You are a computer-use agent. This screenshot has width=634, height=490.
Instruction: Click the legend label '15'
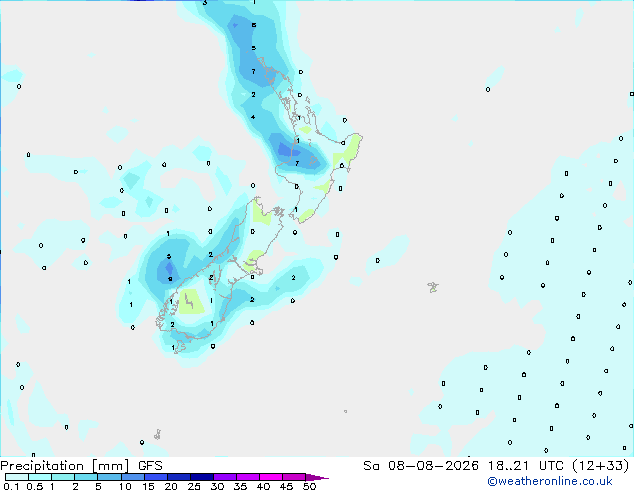click(148, 486)
